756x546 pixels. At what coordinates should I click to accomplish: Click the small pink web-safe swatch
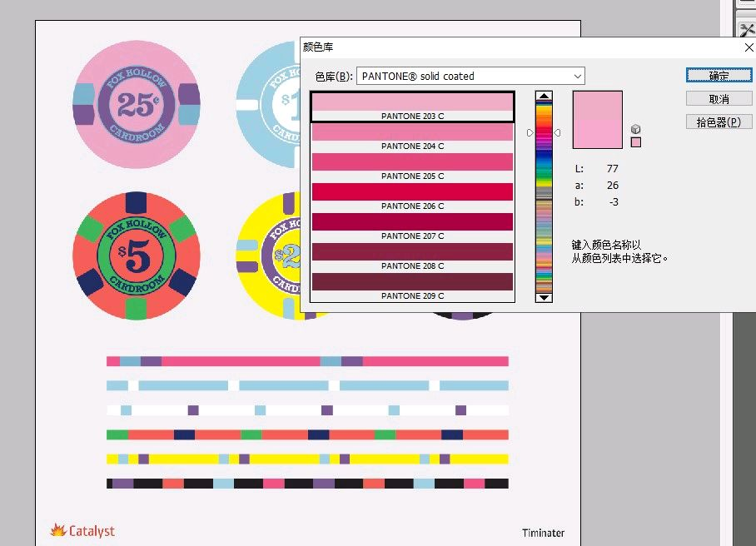[636, 142]
